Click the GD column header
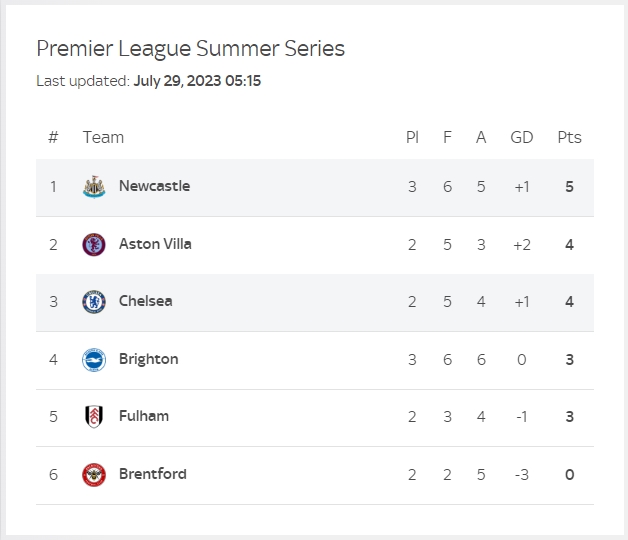The width and height of the screenshot is (628, 540). coord(521,137)
